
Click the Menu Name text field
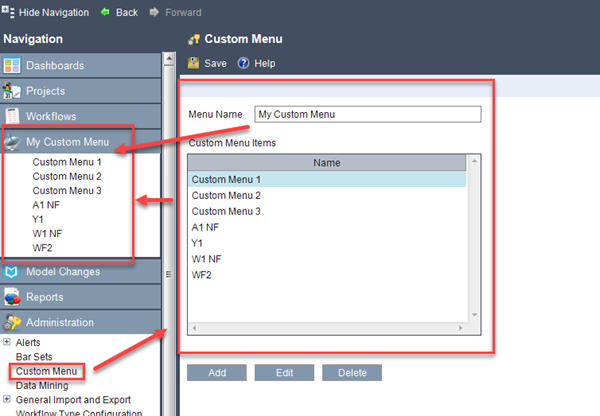(367, 114)
